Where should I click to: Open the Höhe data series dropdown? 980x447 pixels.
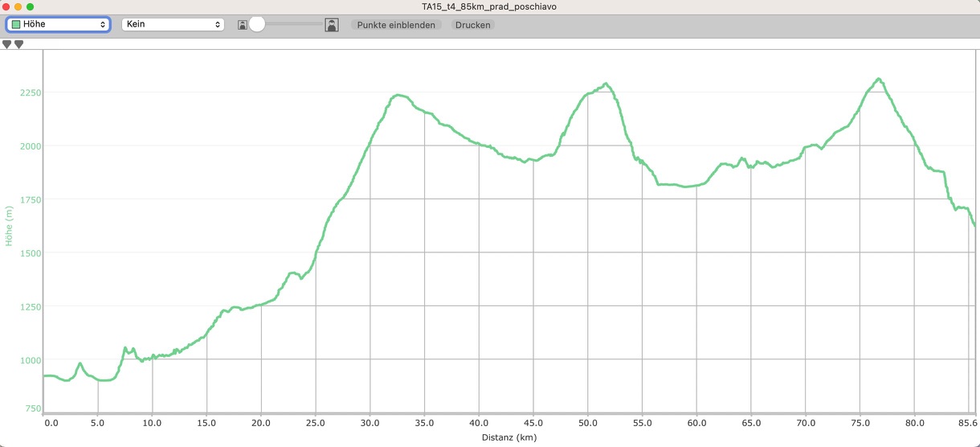point(58,25)
